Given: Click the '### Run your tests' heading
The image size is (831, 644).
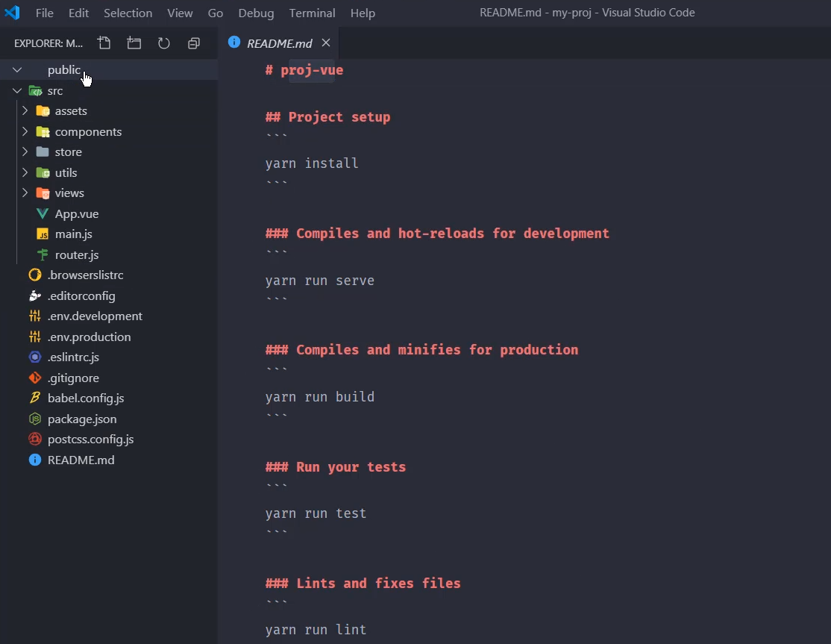Looking at the screenshot, I should coord(336,467).
